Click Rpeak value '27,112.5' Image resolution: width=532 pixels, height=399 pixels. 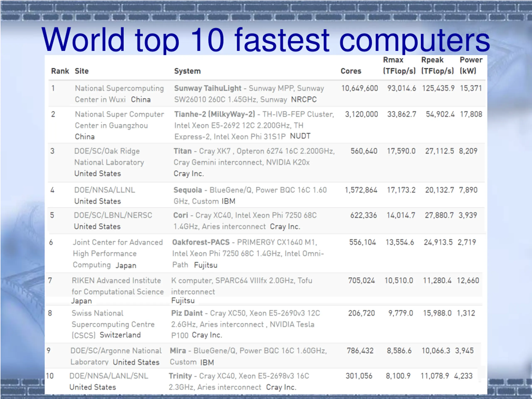click(x=440, y=151)
